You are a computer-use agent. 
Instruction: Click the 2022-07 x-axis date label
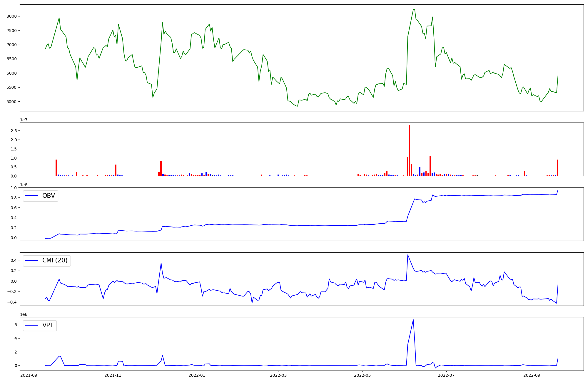point(446,375)
